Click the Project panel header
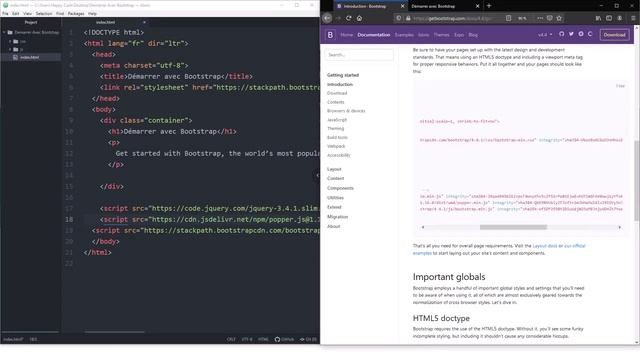 31,22
